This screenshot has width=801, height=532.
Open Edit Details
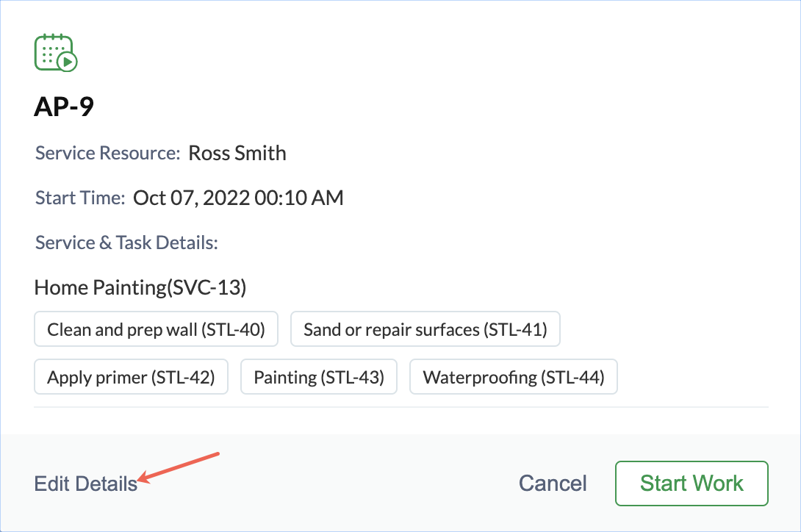pyautogui.click(x=85, y=484)
